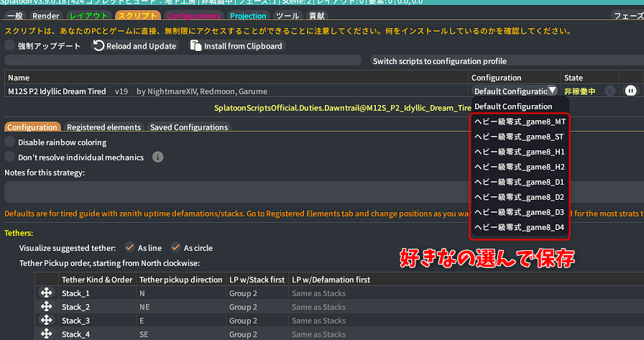Choose ヘビー級零式_game8_D4 configuration option

520,228
